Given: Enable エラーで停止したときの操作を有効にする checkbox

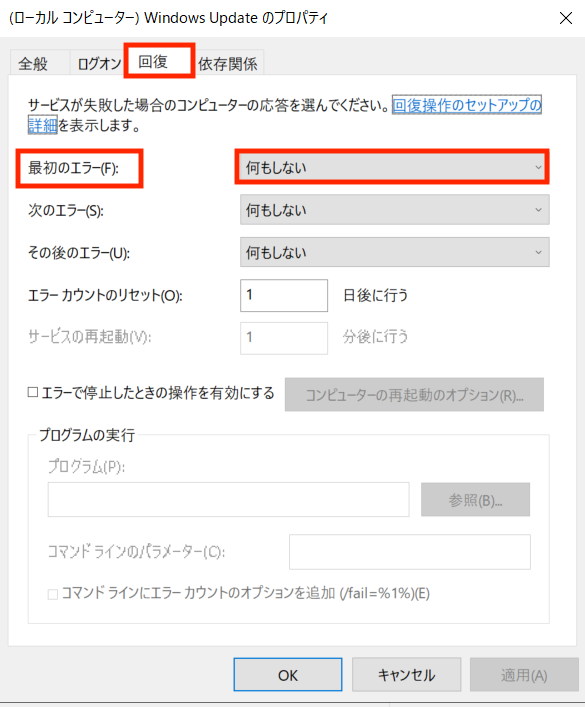Looking at the screenshot, I should 33,392.
